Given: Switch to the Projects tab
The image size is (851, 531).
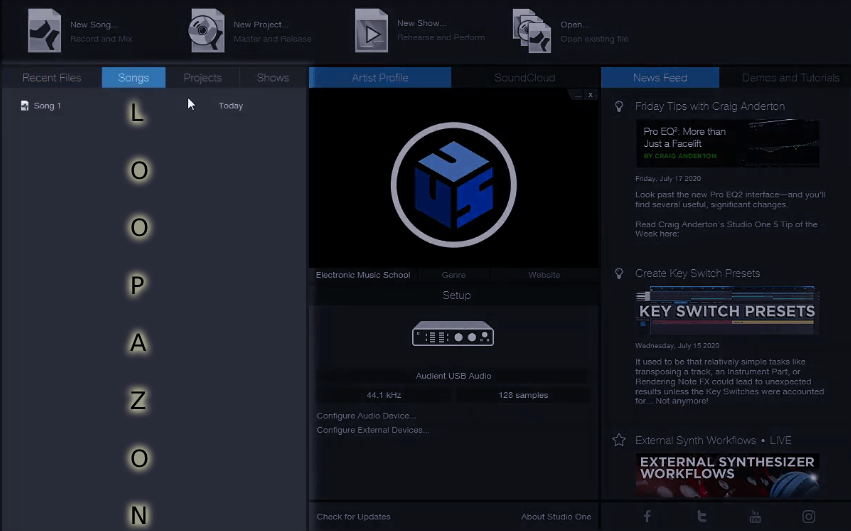Looking at the screenshot, I should point(202,78).
